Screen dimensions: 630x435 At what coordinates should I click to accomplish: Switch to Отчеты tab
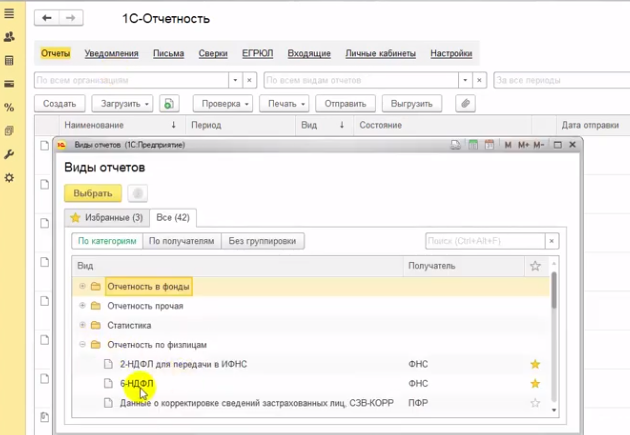55,53
